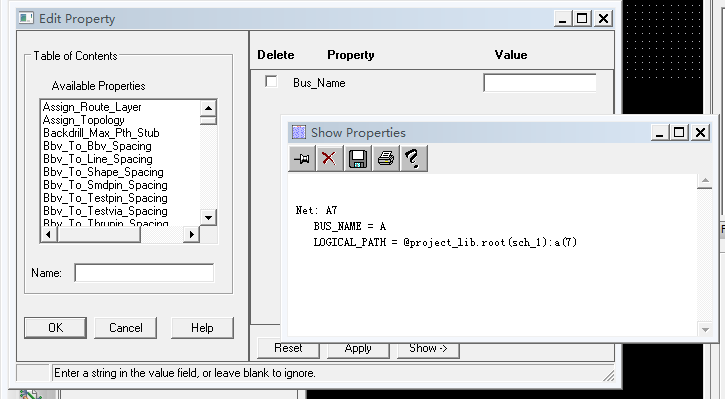Select Backdrill_Max_Pth_Stub property

click(101, 133)
